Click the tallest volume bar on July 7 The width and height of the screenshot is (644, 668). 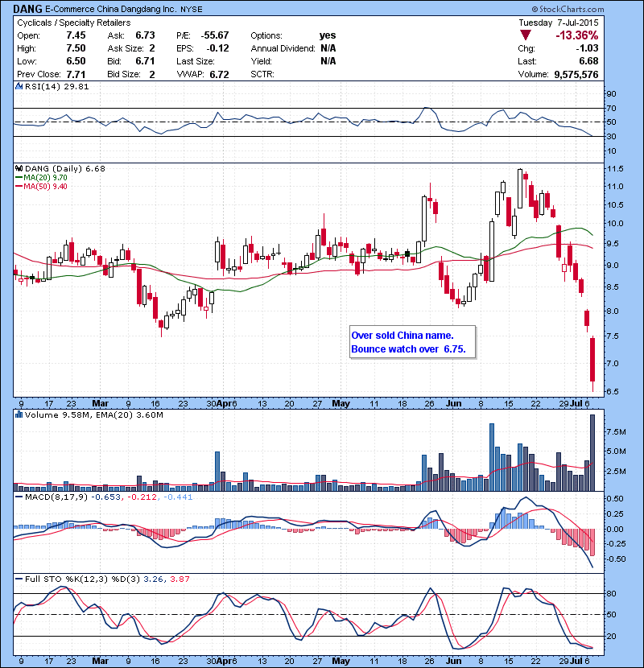[592, 452]
